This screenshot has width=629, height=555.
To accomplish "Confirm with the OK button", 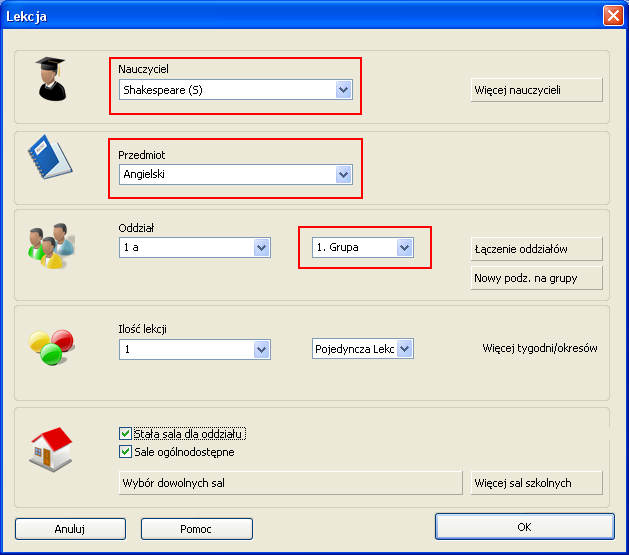I will click(x=525, y=527).
